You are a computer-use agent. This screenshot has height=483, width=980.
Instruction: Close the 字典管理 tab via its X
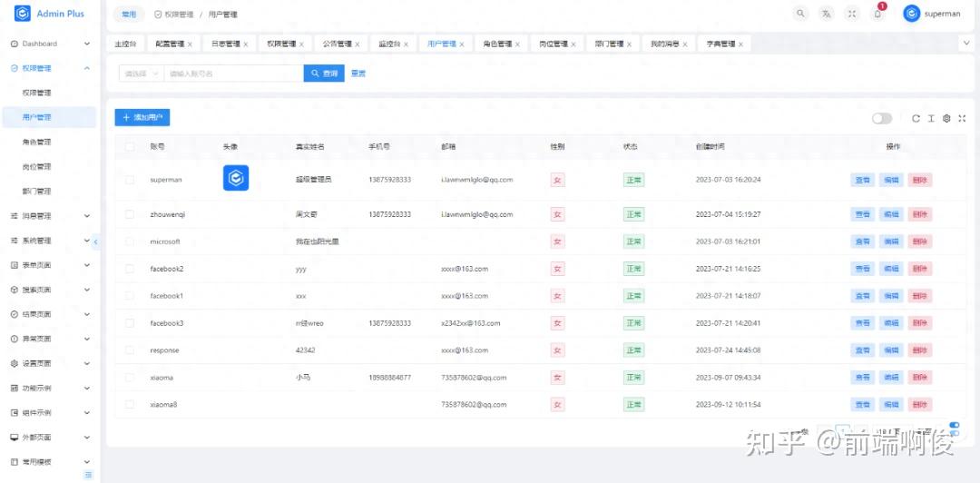click(740, 44)
